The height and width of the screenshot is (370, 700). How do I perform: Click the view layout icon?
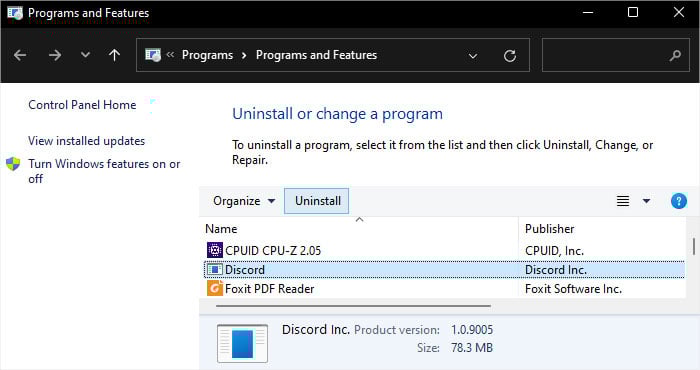(x=623, y=201)
